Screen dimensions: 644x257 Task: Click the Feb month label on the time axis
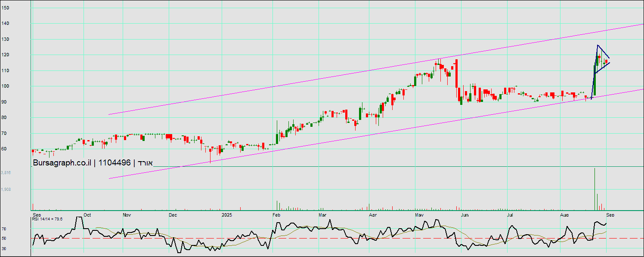(277, 214)
